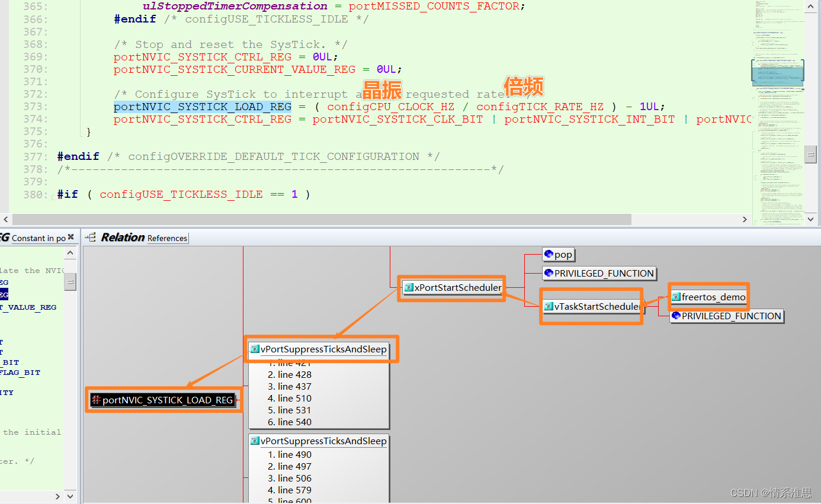821x504 pixels.
Task: Click the top vPortSuppressTicksAndSleep node icon
Action: click(x=255, y=349)
